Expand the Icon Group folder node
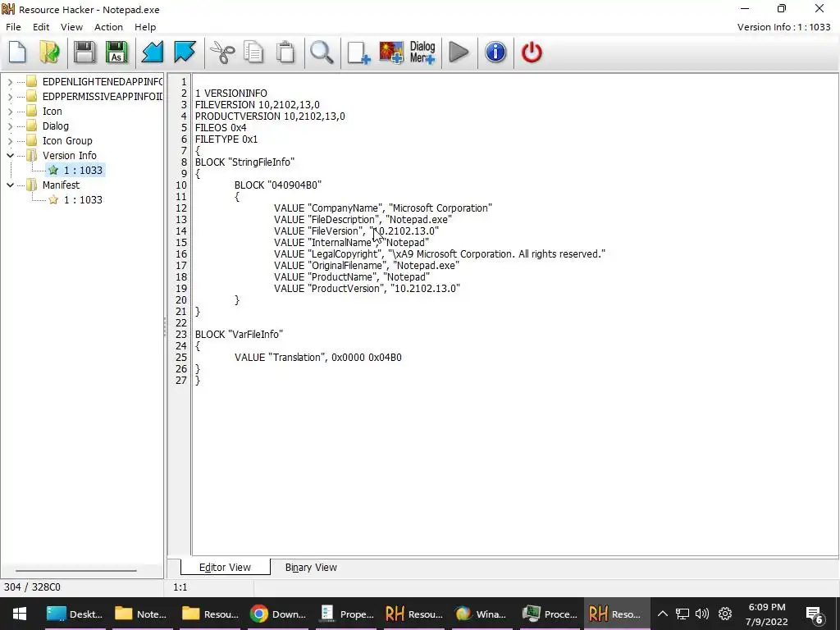The height and width of the screenshot is (630, 840). 10,141
